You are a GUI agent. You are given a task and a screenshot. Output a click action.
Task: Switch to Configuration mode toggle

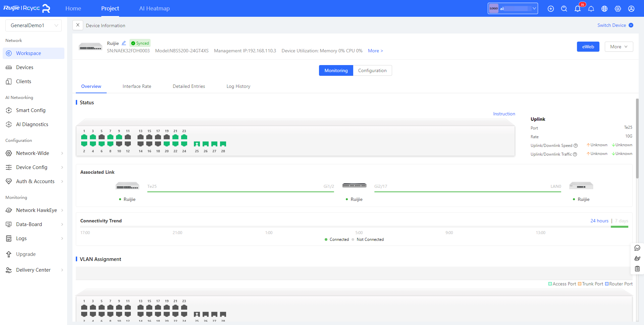pyautogui.click(x=372, y=70)
